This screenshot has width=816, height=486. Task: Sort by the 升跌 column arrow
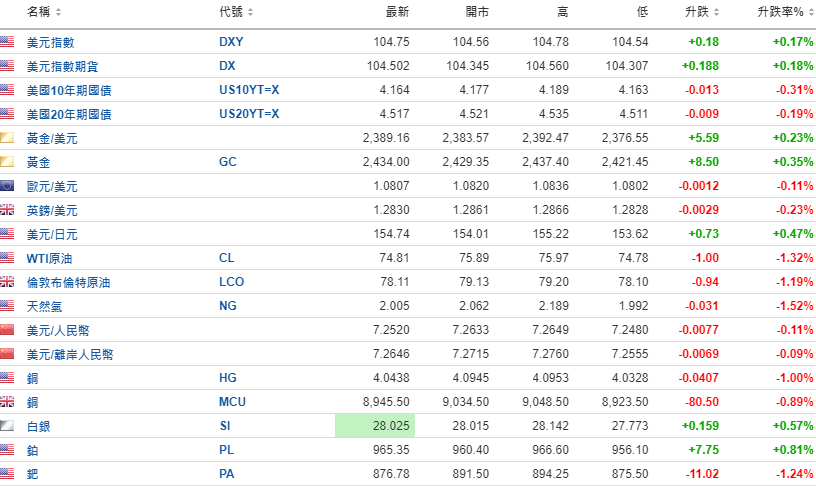(x=716, y=13)
